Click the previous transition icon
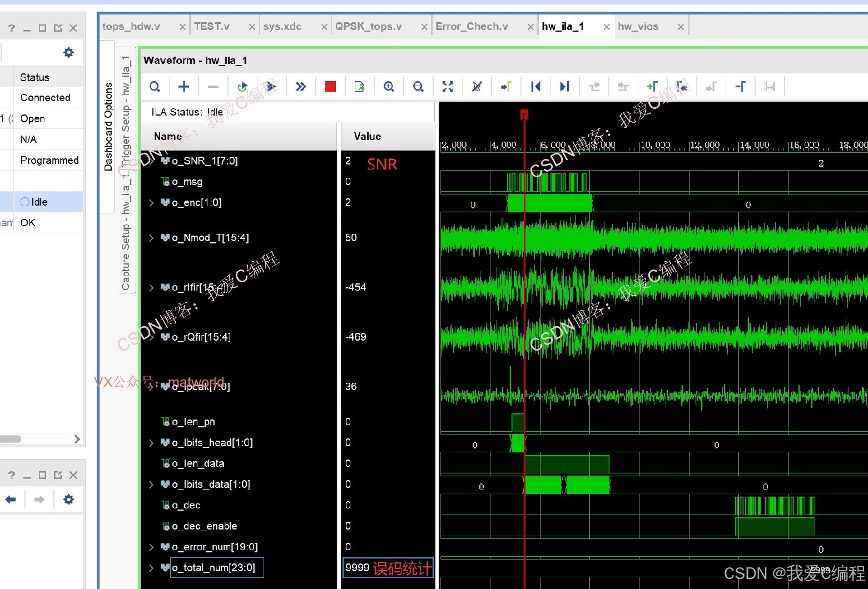This screenshot has width=868, height=589. (x=594, y=87)
